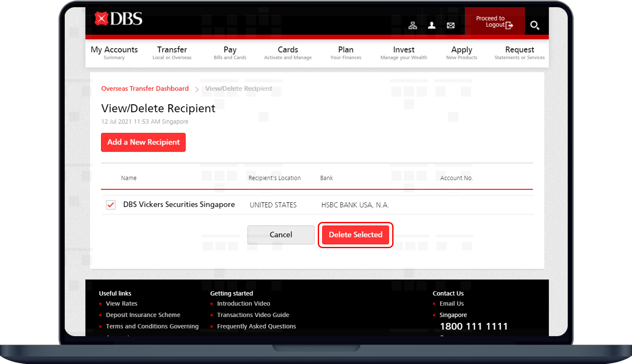Open Transactions Video Guide link

click(253, 315)
